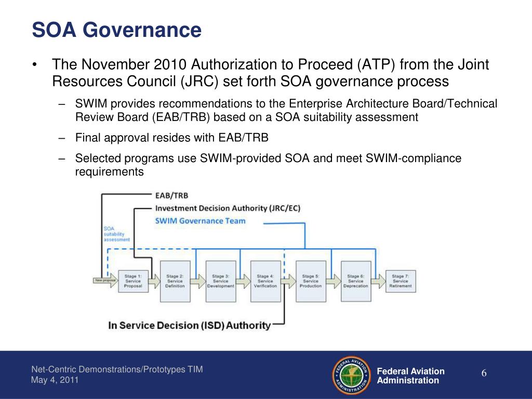Click the Federal Aviation Administration seal logo
Image resolution: width=532 pixels, height=399 pixels.
(352, 375)
